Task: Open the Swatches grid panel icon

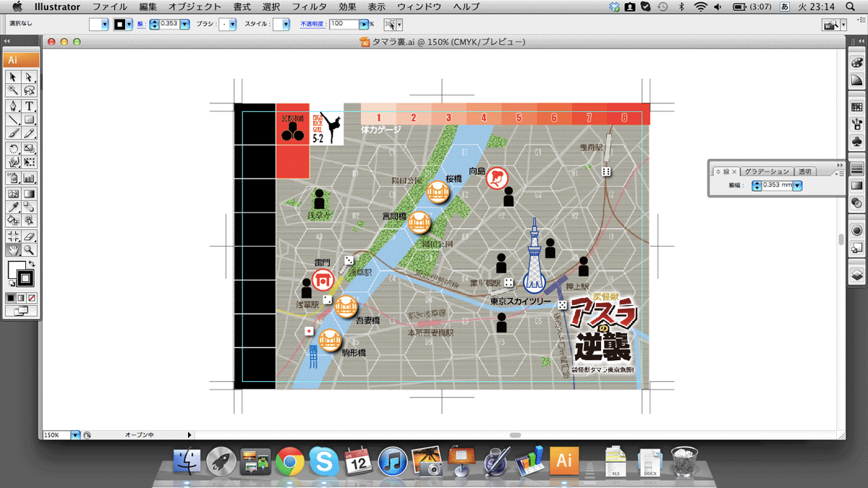Action: pos(857,107)
